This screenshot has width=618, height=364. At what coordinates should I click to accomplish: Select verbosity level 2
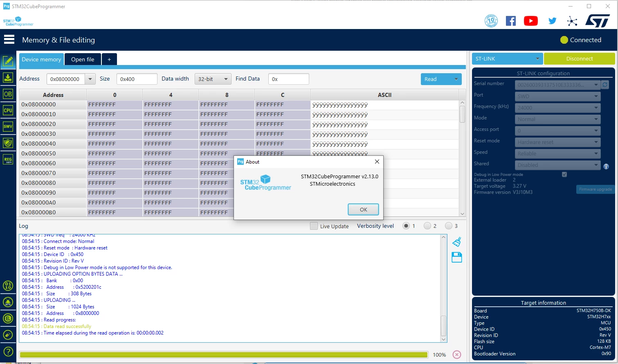tap(427, 226)
